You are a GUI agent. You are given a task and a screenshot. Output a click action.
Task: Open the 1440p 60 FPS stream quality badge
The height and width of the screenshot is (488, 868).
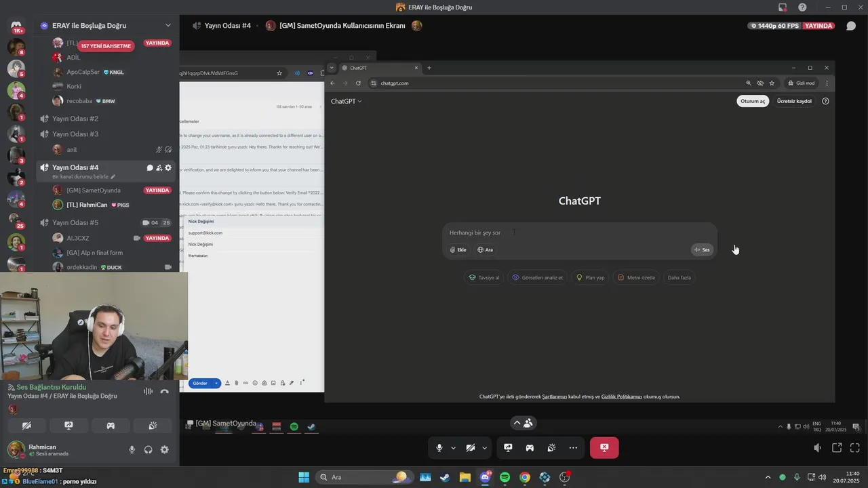(774, 26)
